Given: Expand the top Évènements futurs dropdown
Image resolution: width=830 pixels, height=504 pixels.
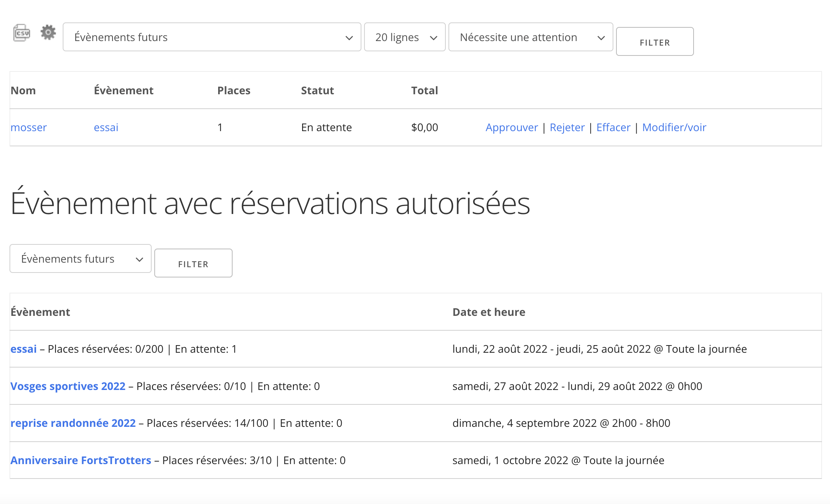Looking at the screenshot, I should [x=212, y=37].
